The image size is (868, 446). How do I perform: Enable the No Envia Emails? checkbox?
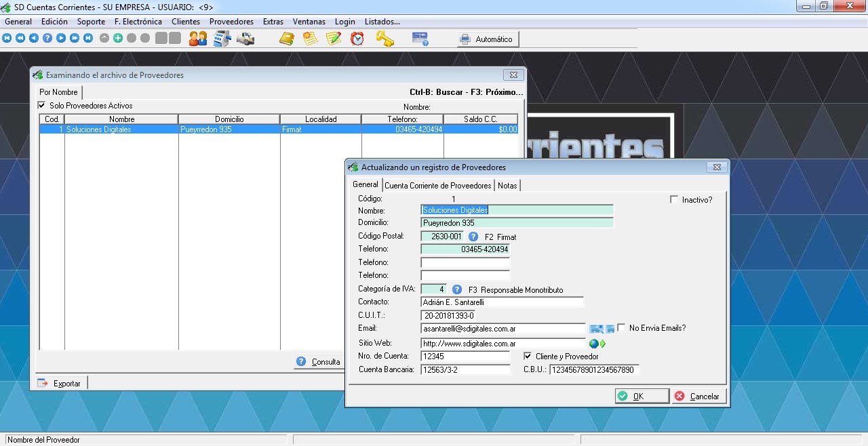pos(621,328)
